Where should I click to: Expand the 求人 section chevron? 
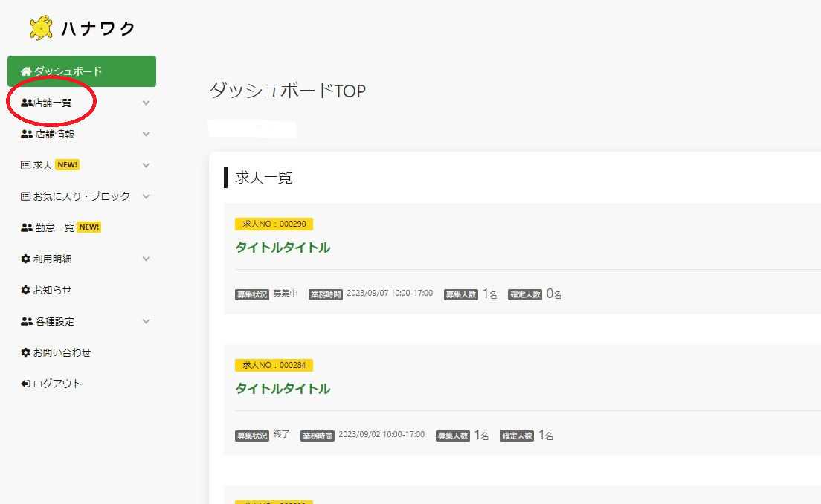(x=146, y=164)
